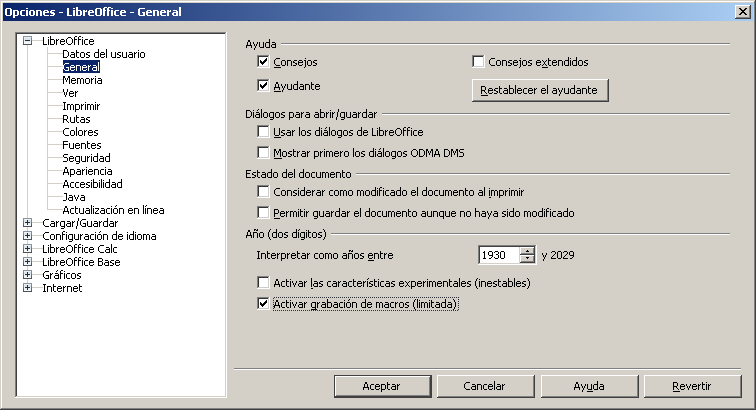Select the General tree item
Viewport: 756px width, 410px height.
tap(81, 67)
